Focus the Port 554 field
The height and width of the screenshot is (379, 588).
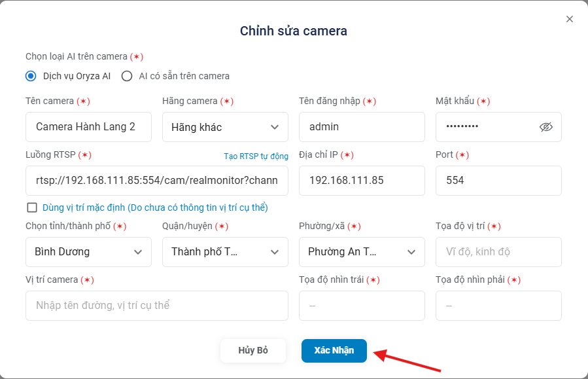[x=498, y=181]
